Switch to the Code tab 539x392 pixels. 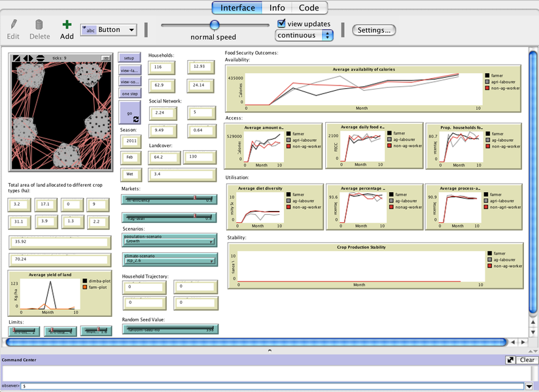click(309, 8)
